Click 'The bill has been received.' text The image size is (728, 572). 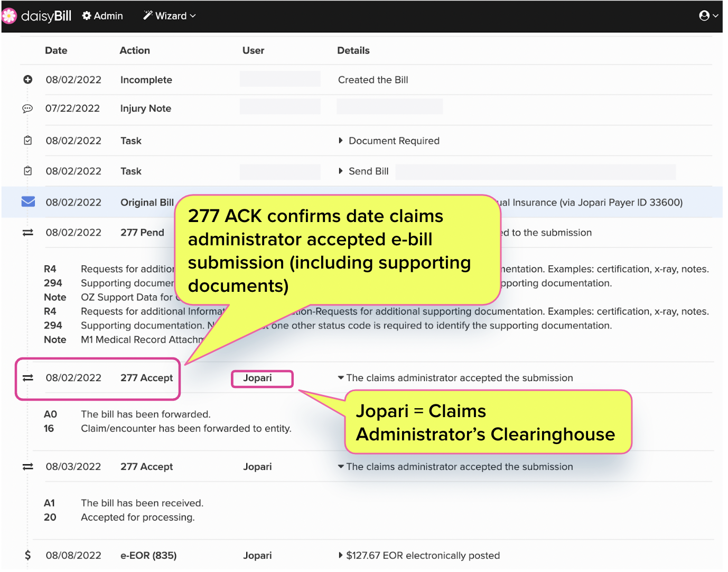coord(142,503)
